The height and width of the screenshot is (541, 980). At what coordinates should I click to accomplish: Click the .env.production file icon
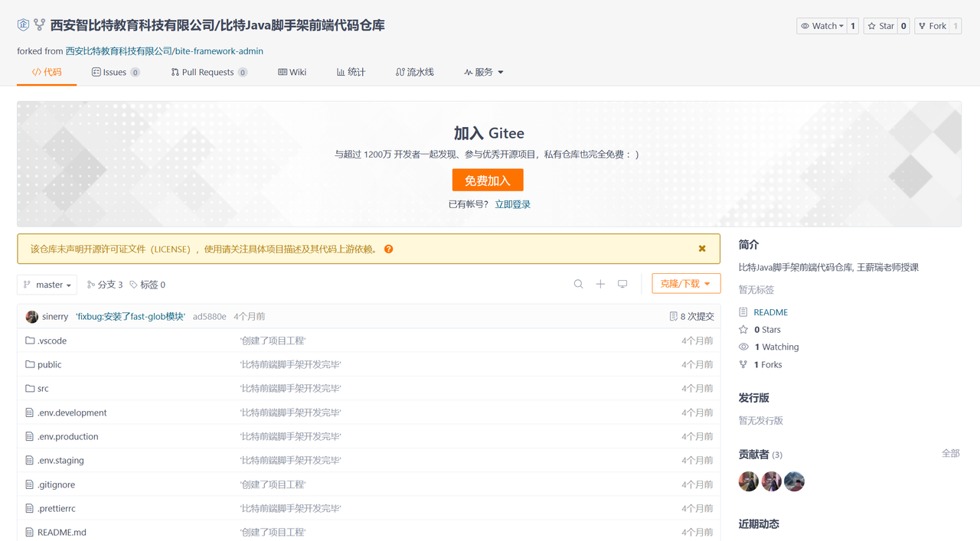tap(30, 436)
